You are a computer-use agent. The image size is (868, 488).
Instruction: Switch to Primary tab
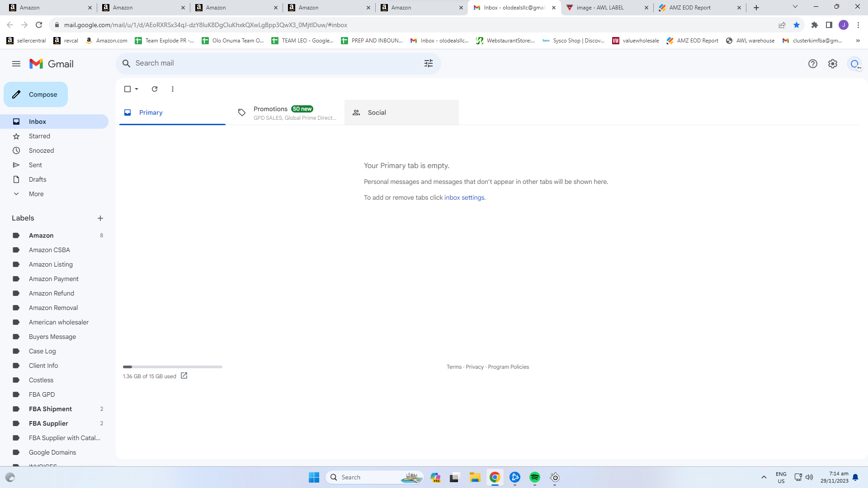172,113
